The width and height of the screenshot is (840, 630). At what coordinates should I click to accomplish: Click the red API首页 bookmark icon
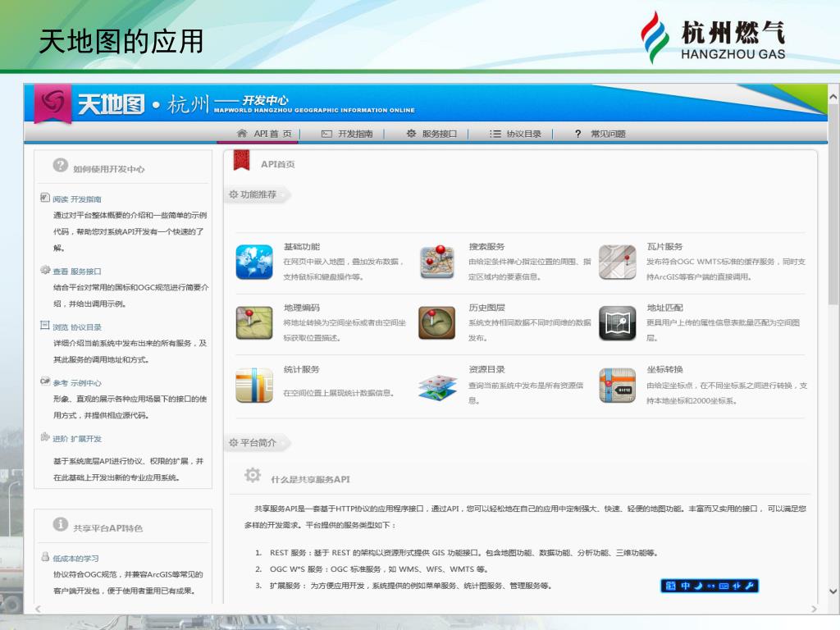[x=242, y=161]
